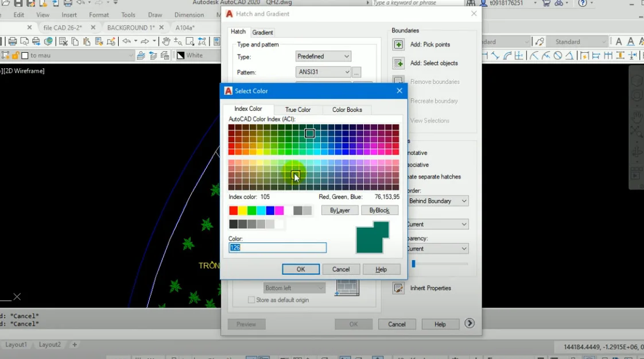Click the Zoom Previous icon
Image resolution: width=644 pixels, height=359 pixels.
click(202, 41)
